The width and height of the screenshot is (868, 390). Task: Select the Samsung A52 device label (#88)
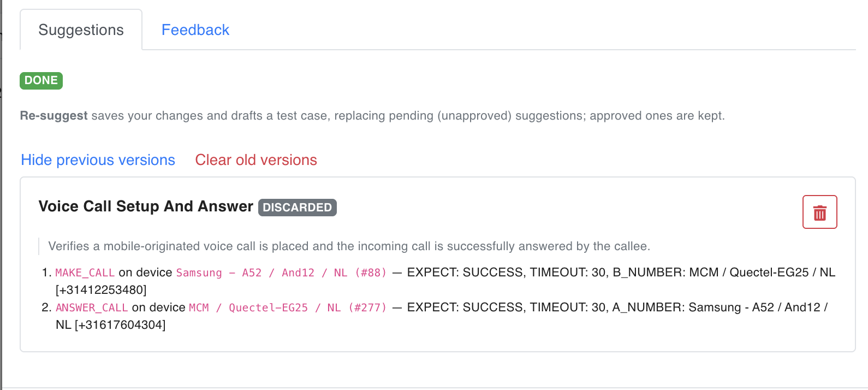point(281,273)
